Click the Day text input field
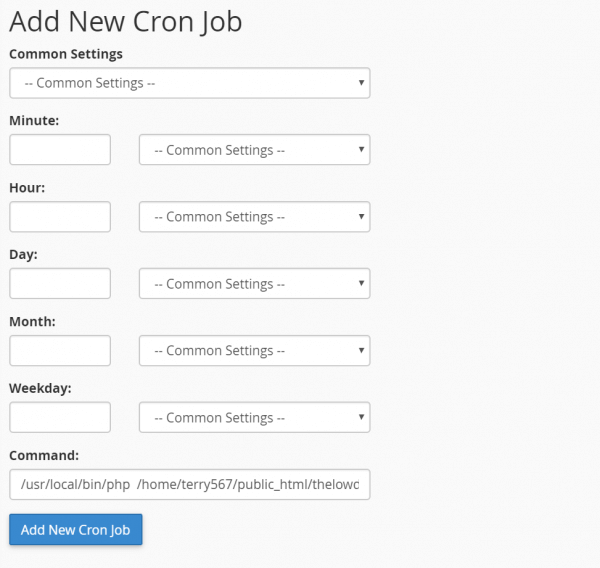Image resolution: width=600 pixels, height=568 pixels. (60, 284)
